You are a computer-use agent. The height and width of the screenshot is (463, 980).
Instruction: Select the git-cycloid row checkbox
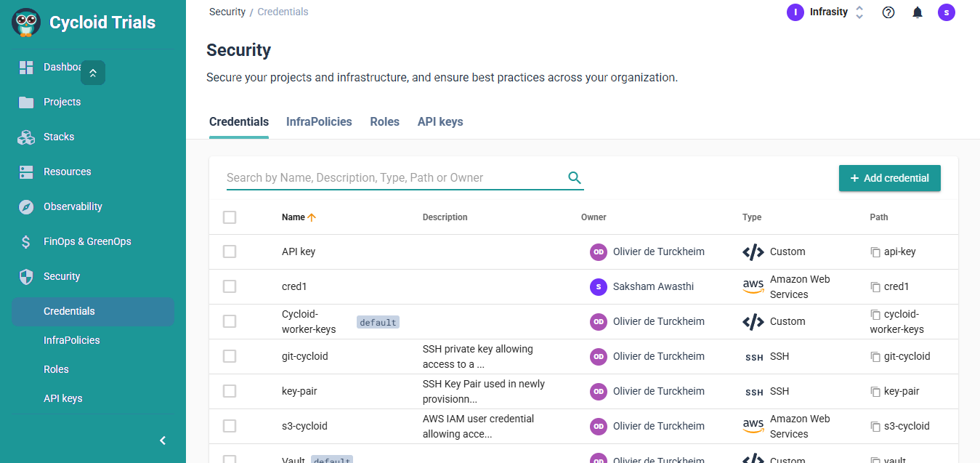point(230,356)
